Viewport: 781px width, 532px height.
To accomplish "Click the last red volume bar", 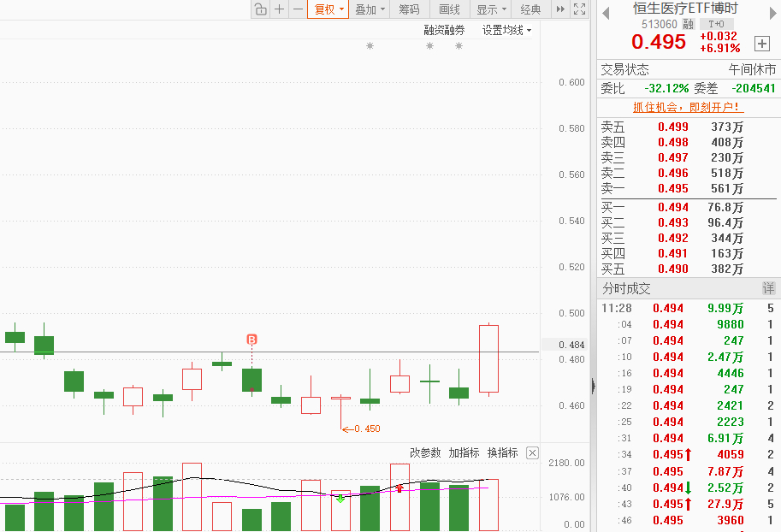I will (x=488, y=505).
